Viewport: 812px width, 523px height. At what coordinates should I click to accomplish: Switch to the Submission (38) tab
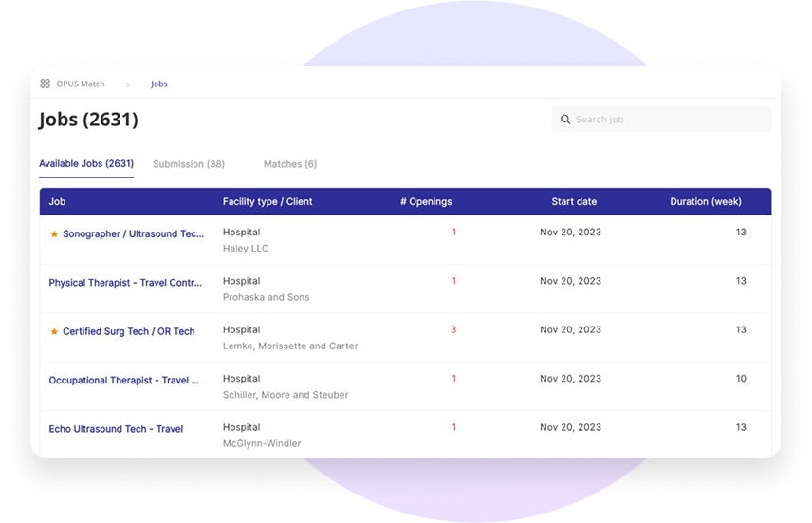point(189,164)
